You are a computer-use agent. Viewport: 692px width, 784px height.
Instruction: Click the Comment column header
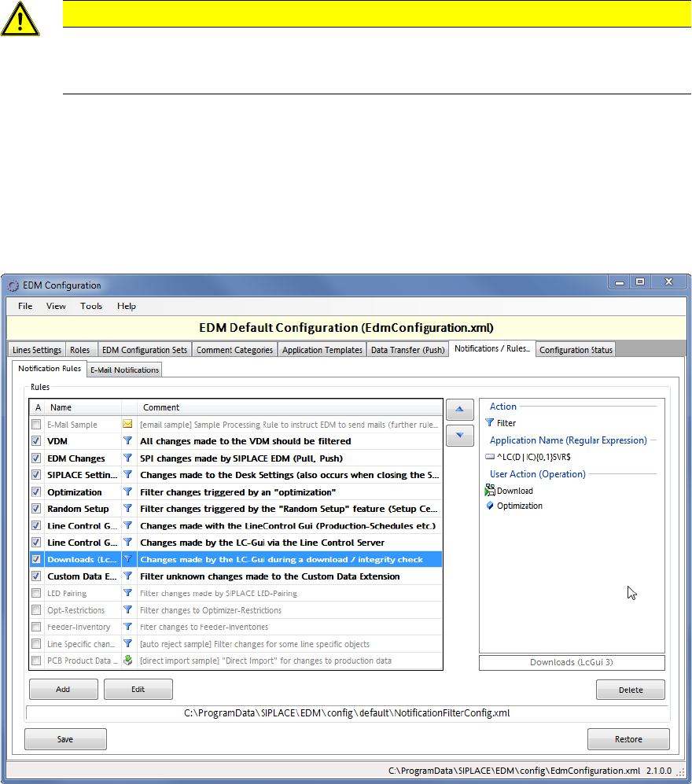tap(290, 407)
